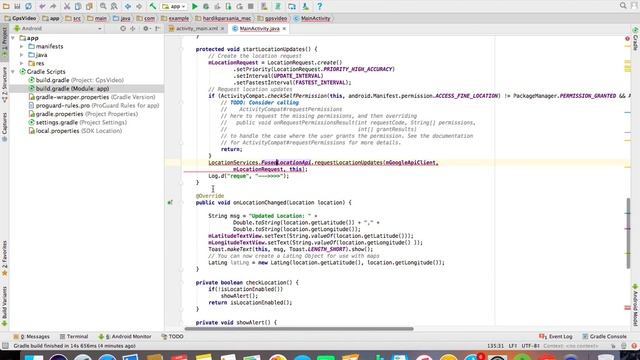Click the Redo arrow in toolbar
640x360 pixels.
pos(53,6)
